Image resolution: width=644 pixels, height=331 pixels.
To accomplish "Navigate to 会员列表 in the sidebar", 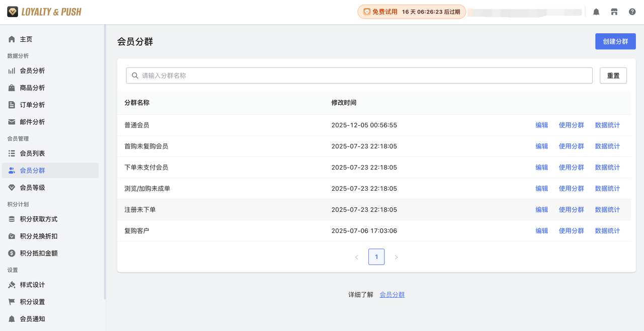I will pyautogui.click(x=30, y=153).
